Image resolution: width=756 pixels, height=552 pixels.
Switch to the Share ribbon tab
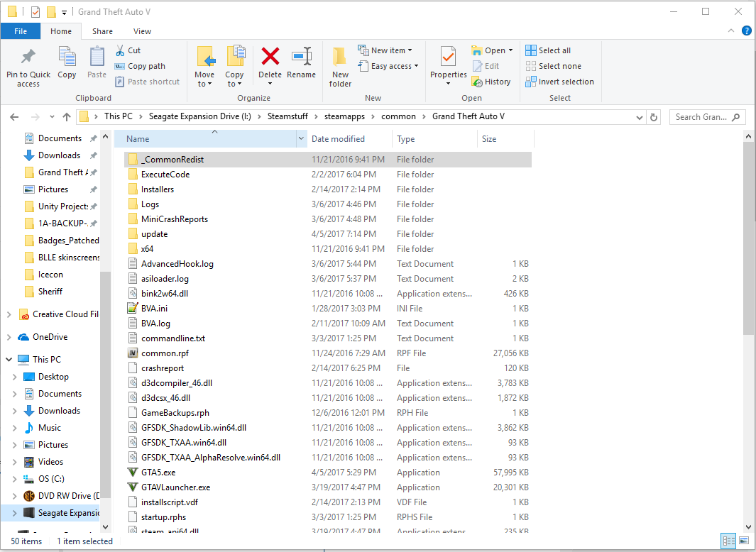tap(102, 31)
